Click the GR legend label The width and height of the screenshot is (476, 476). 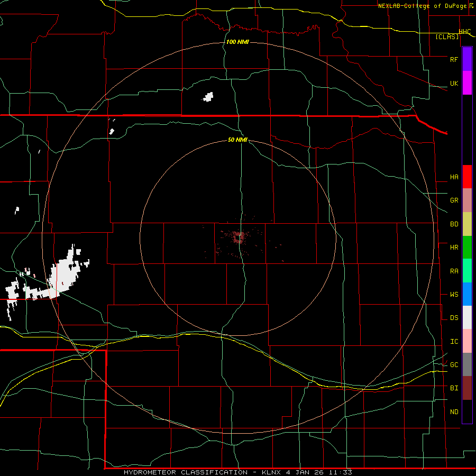point(454,200)
